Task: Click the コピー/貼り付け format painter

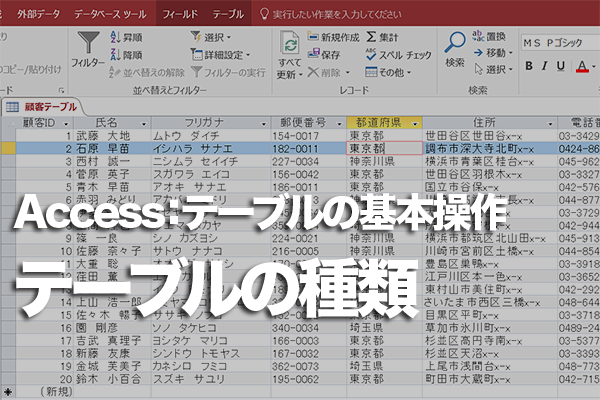Action: click(x=31, y=69)
